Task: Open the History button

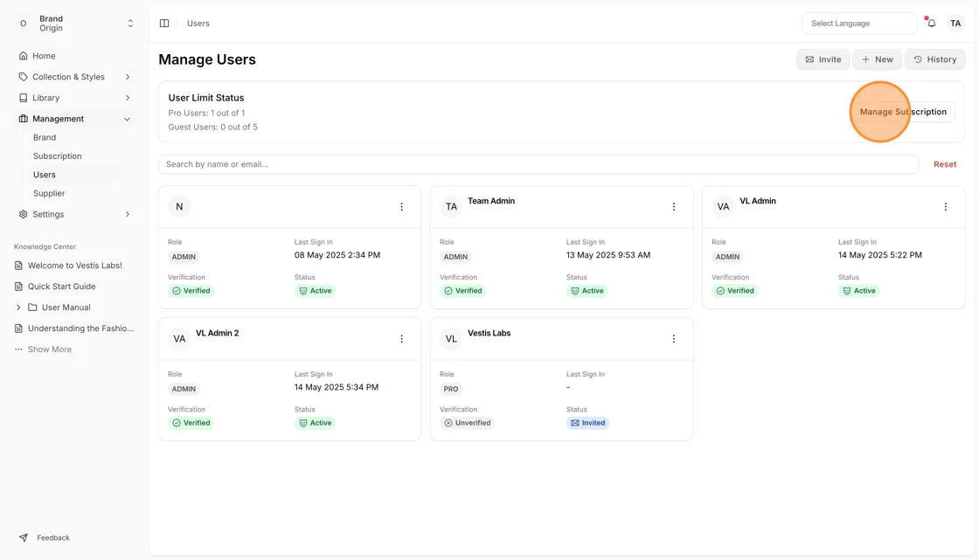Action: (934, 59)
